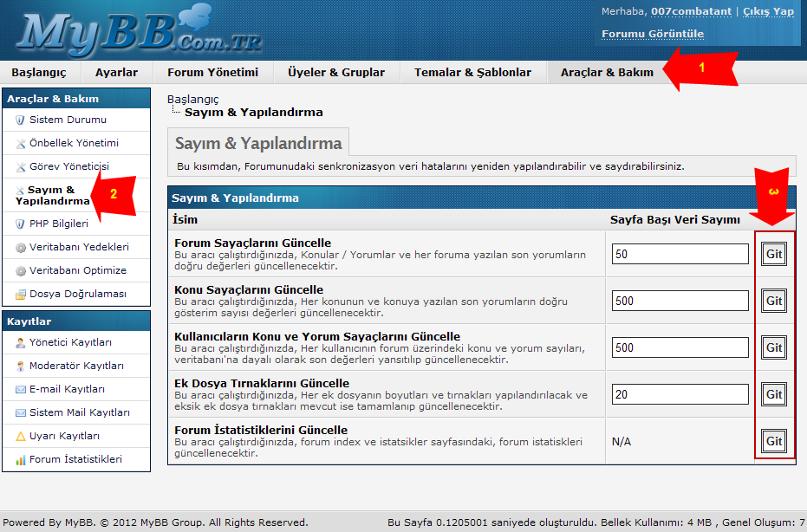This screenshot has width=807, height=532.
Task: Click the warning triangle icon beside Uyarı Kayıtları
Action: [x=21, y=437]
